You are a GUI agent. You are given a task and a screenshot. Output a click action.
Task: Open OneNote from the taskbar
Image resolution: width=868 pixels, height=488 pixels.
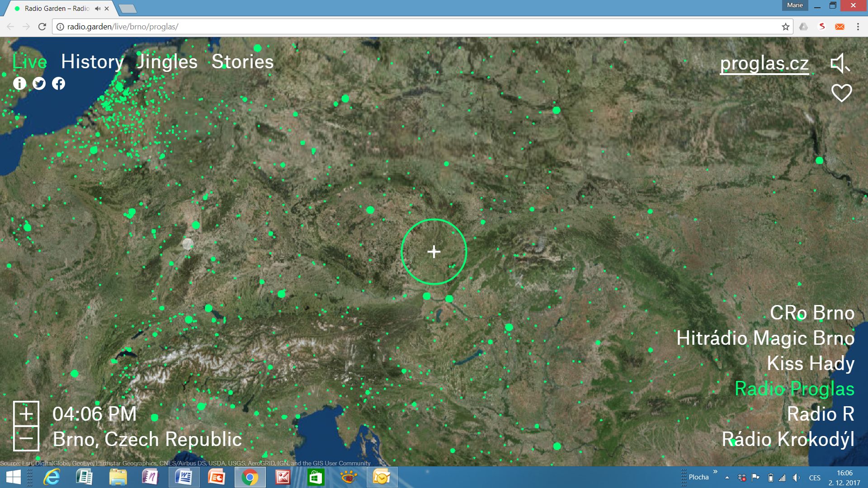coord(151,477)
